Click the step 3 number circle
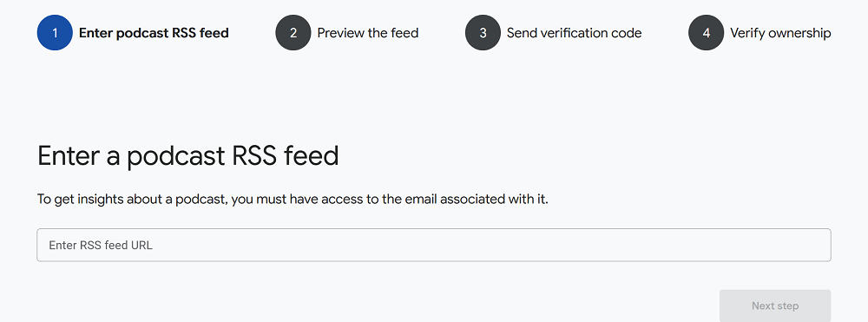 click(x=483, y=33)
